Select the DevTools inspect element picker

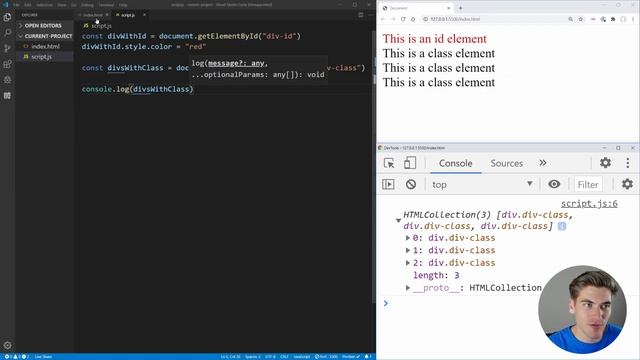[x=389, y=163]
